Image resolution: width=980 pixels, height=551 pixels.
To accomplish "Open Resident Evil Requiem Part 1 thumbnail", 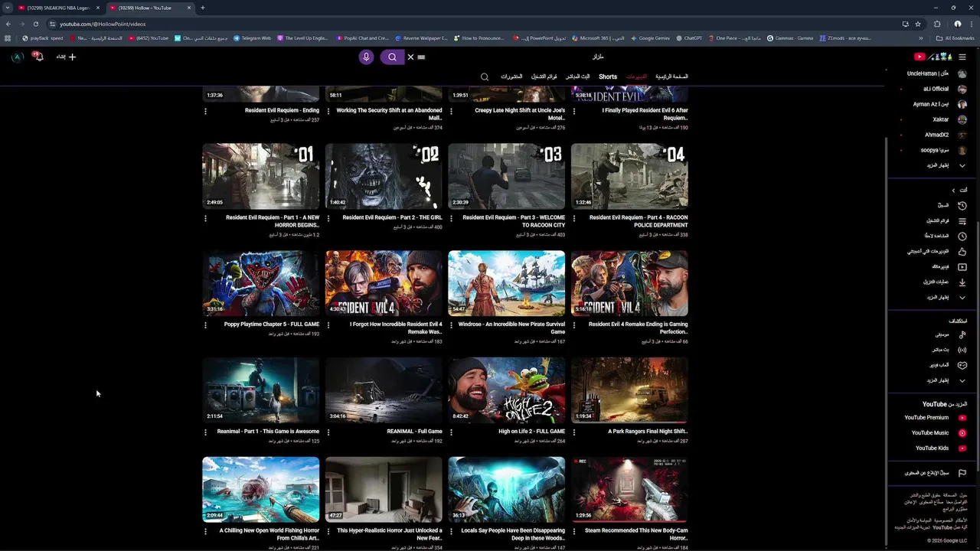I will click(x=261, y=176).
